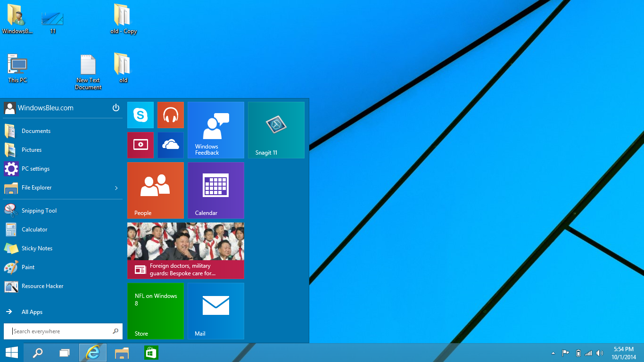Click the power button in Start menu

click(x=116, y=108)
